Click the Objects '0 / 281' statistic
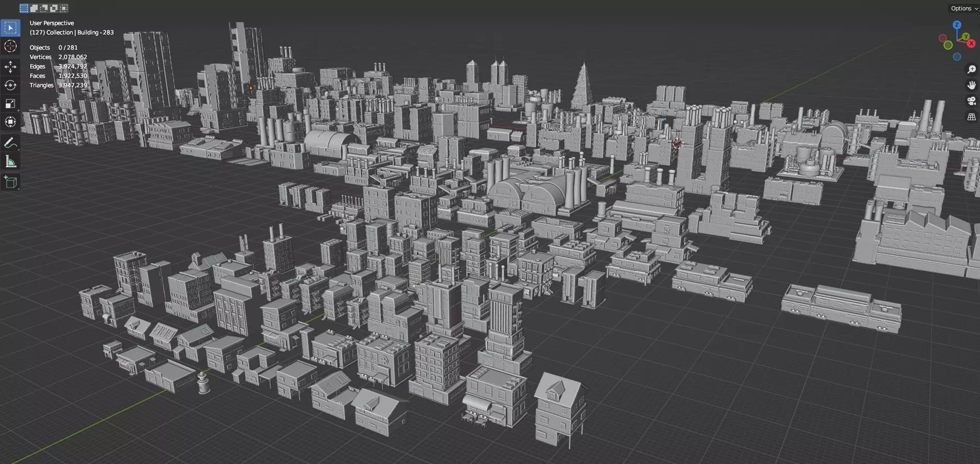Viewport: 980px width, 464px height. 68,48
